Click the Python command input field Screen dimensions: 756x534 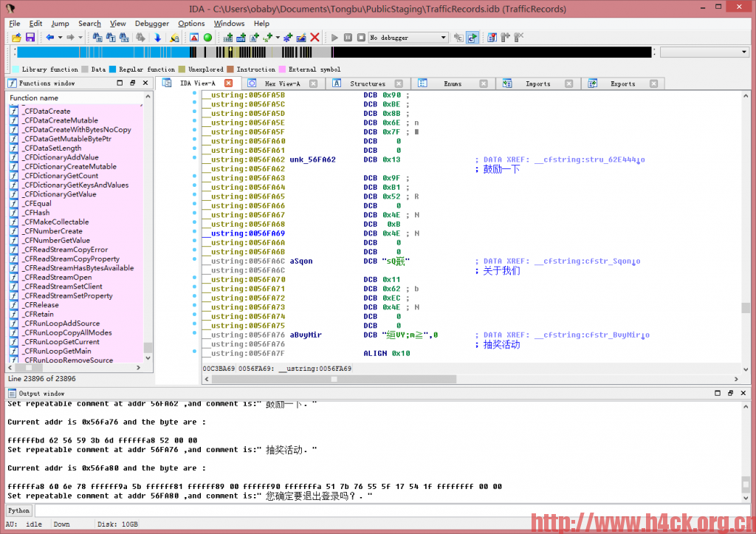click(x=391, y=510)
